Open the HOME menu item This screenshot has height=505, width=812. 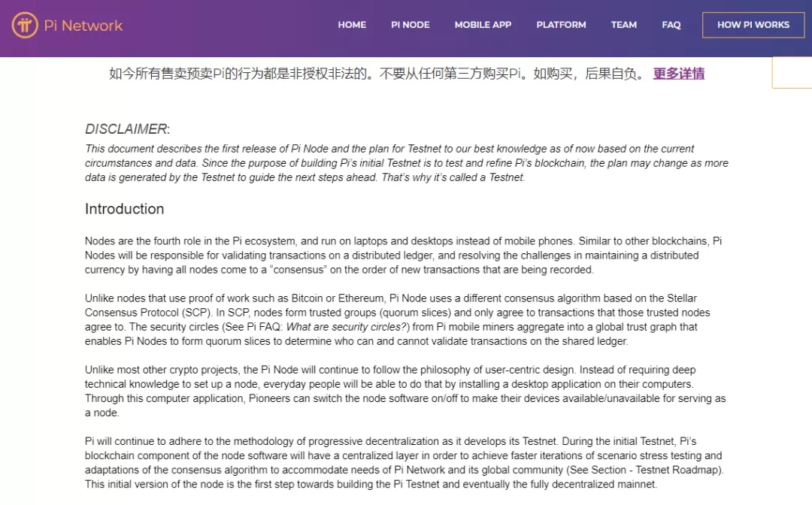coord(352,25)
